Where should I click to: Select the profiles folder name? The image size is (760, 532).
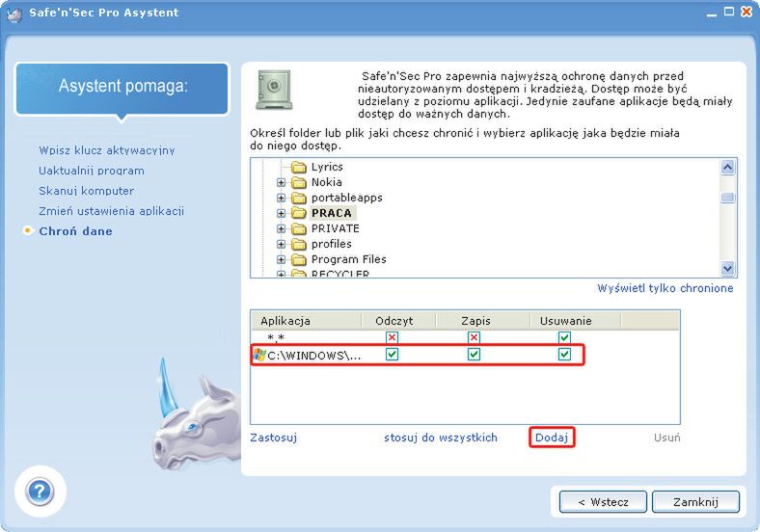(332, 244)
